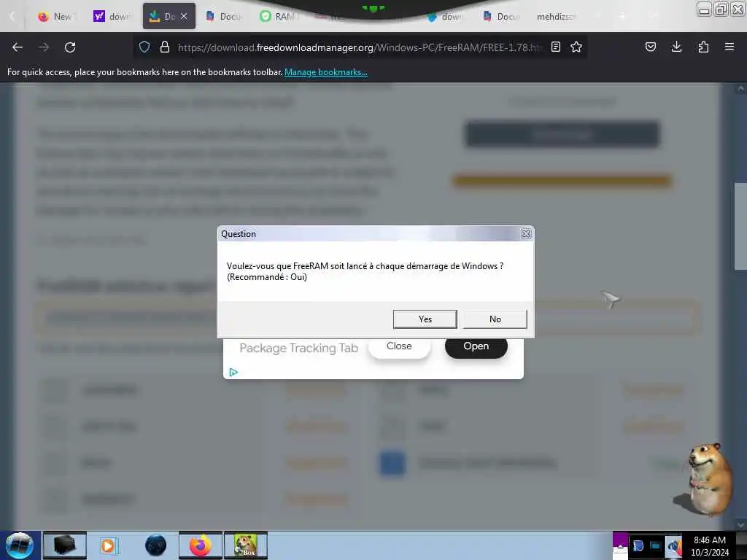Viewport: 747px width, 560px height.
Task: Open the Extensions puzzle icon
Action: [x=703, y=47]
